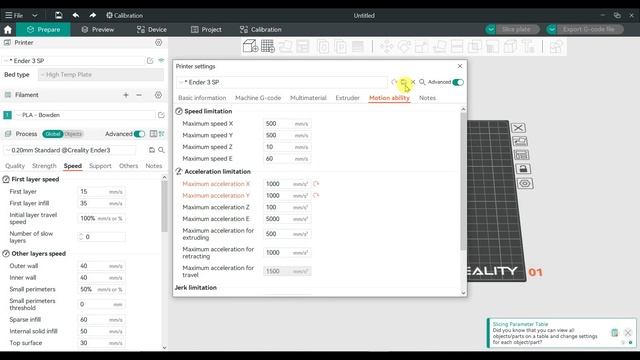640x360 pixels.
Task: Switch to the Project tab
Action: pos(206,29)
